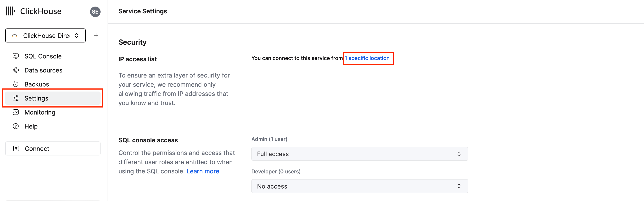Viewport: 644px width, 201px height.
Task: Expand the ClickHouse Direct service selector
Action: coord(45,35)
